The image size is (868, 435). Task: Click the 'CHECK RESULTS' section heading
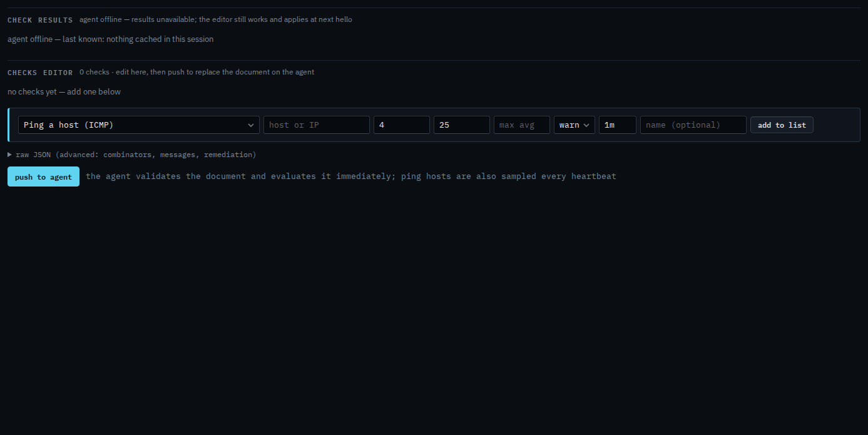[40, 20]
